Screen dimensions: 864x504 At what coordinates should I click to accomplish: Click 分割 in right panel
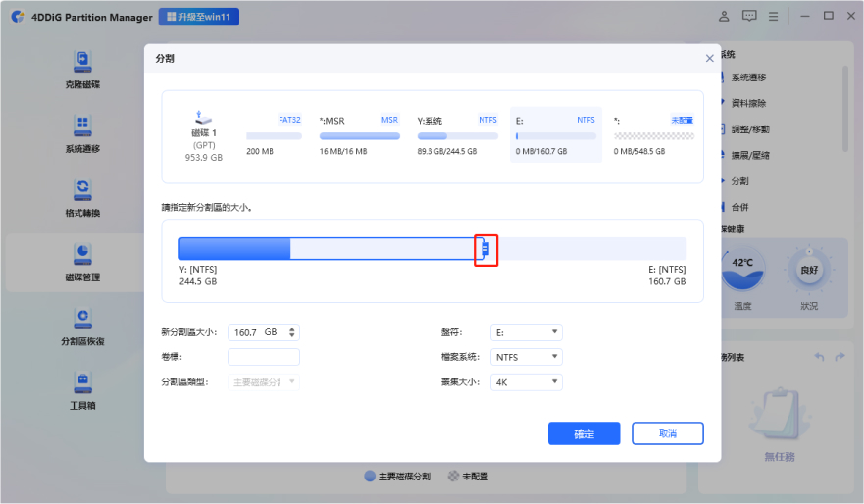pyautogui.click(x=739, y=181)
